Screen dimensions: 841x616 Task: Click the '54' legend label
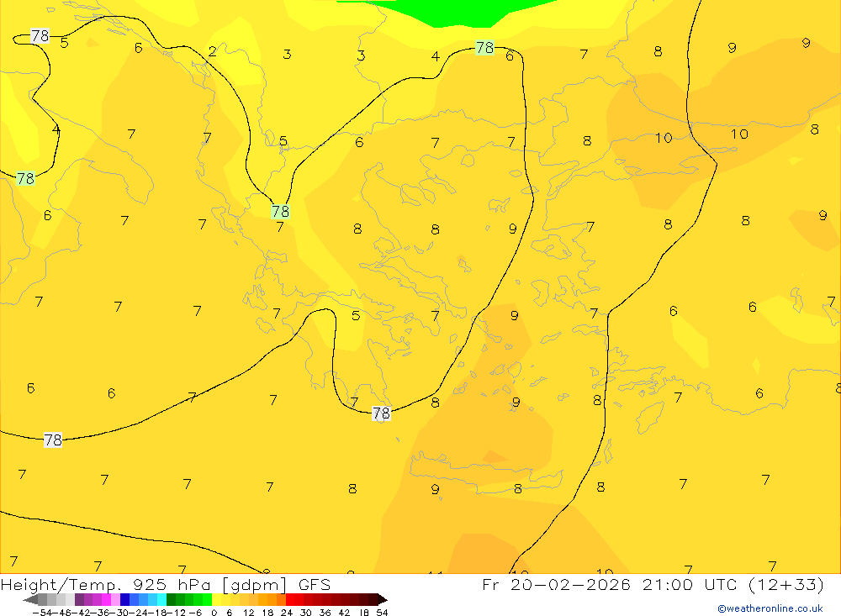382,613
